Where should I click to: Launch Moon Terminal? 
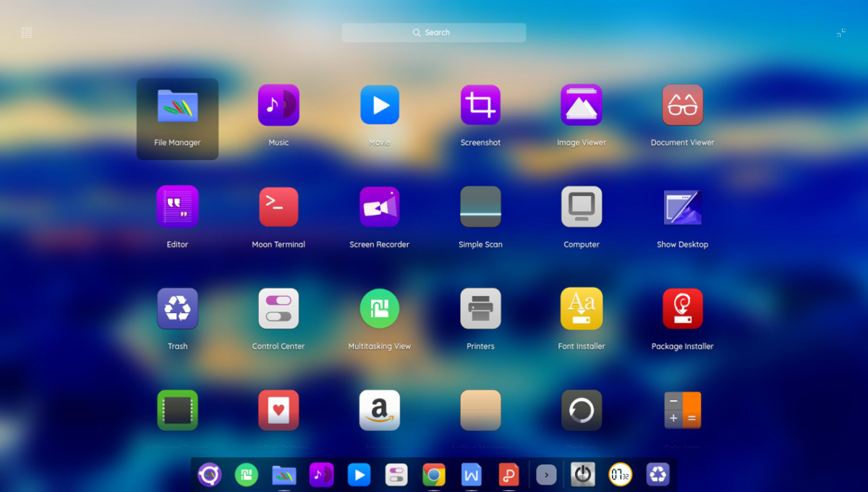click(x=278, y=207)
